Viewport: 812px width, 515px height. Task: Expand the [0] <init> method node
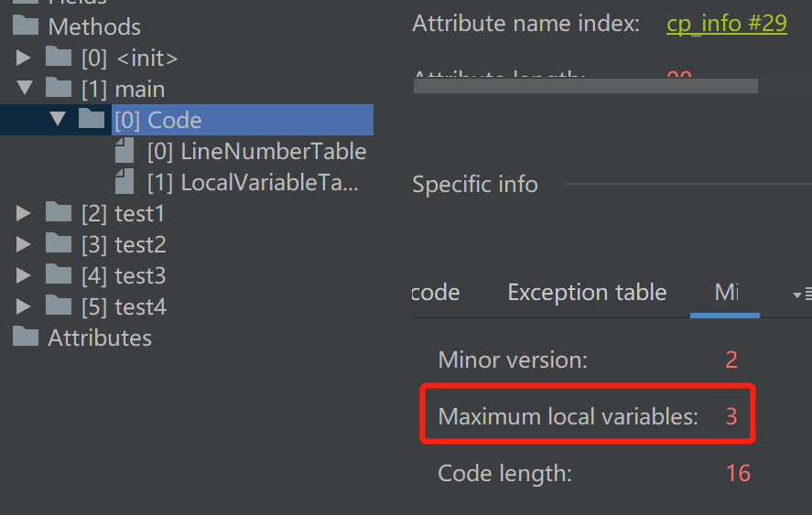point(23,58)
